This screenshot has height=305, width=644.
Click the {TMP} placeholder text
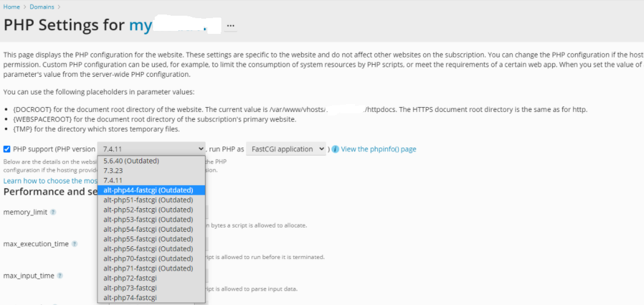(22, 130)
